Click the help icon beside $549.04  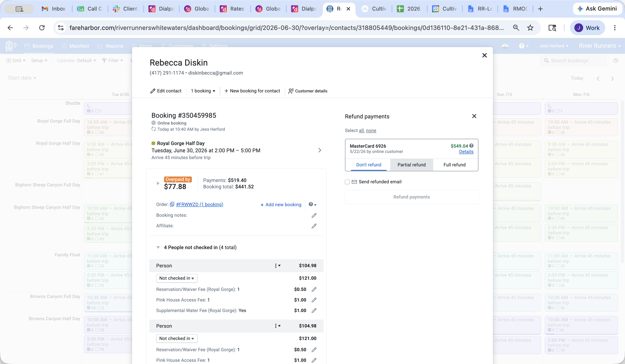click(471, 146)
